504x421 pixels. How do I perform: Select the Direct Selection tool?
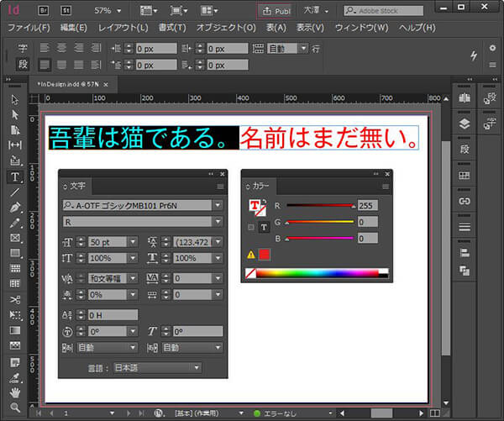point(15,114)
